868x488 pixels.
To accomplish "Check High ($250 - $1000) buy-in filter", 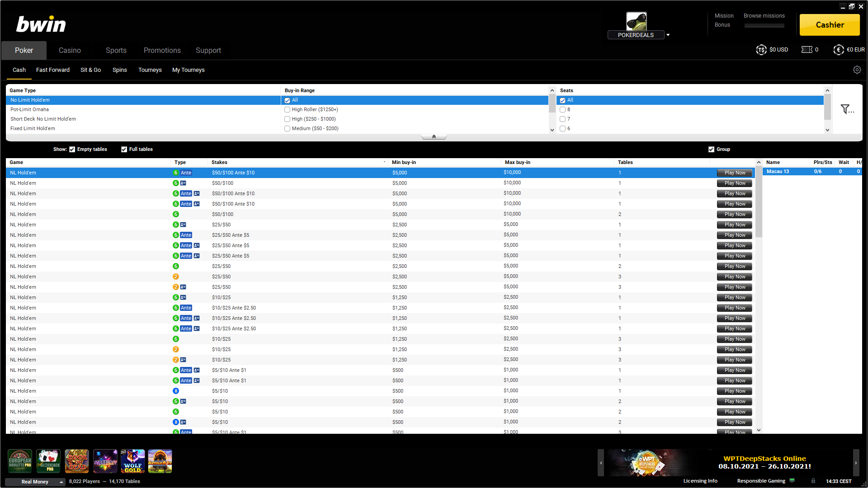I will (x=287, y=119).
